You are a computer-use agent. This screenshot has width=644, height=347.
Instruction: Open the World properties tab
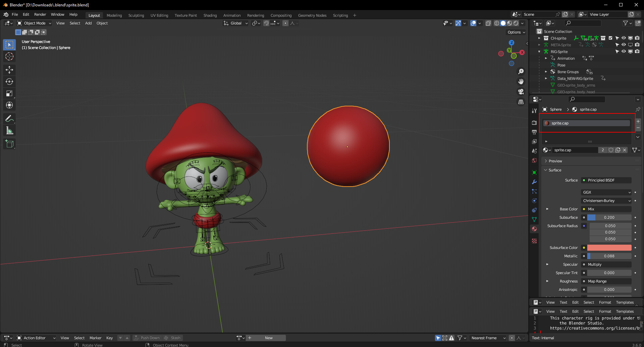pyautogui.click(x=534, y=160)
